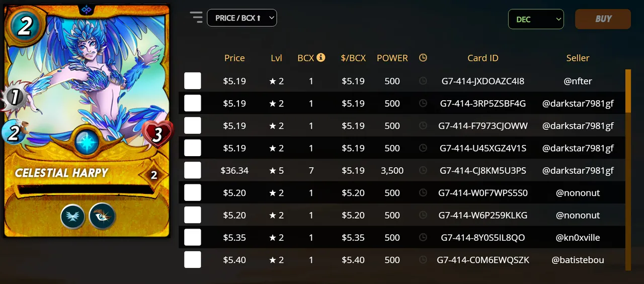
Task: Tick checkbox for the @kn0xville listing
Action: coord(193,237)
